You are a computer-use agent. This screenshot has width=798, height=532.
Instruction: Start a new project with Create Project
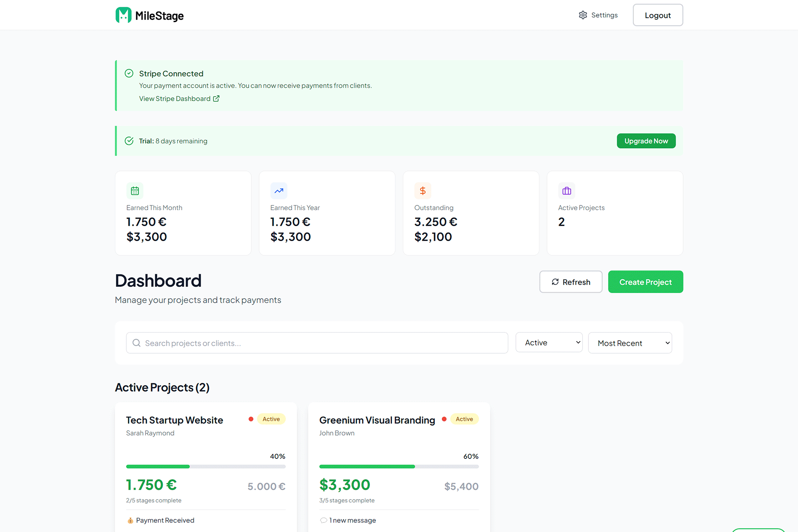click(645, 282)
